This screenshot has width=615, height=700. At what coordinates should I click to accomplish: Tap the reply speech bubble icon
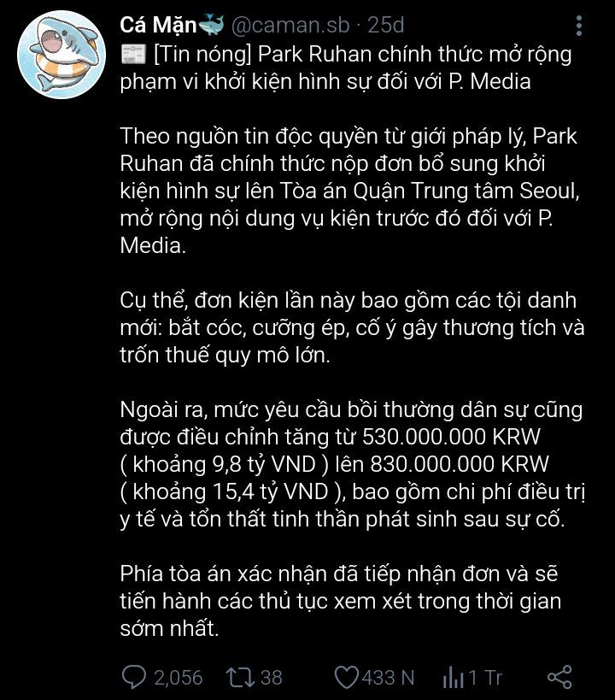point(134,677)
